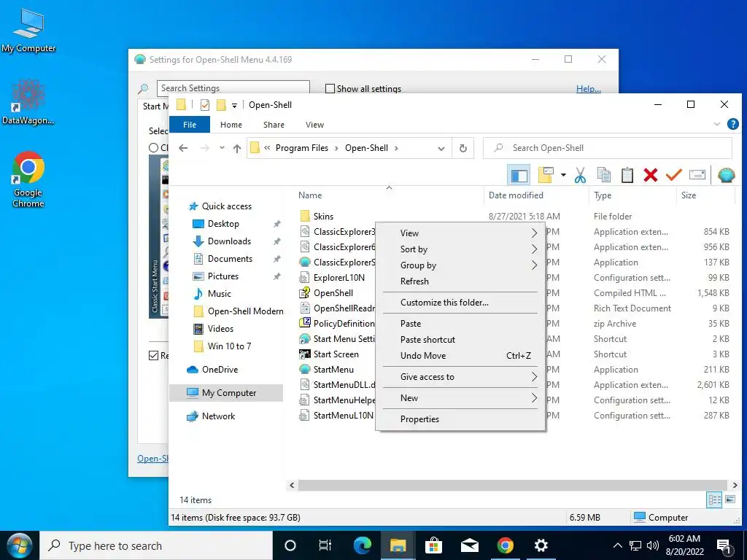Viewport: 747px width, 560px height.
Task: Click the Search Open-Shell field
Action: pos(608,148)
